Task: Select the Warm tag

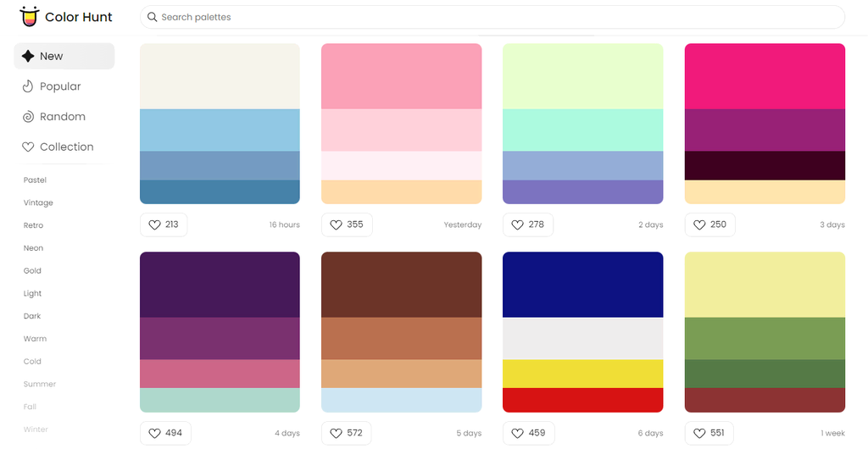Action: click(x=35, y=338)
